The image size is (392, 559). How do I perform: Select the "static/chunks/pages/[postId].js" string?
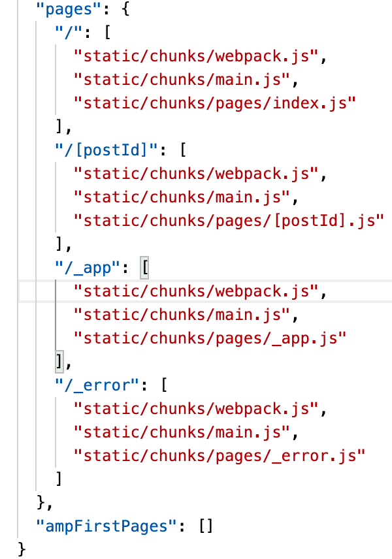[x=229, y=221]
